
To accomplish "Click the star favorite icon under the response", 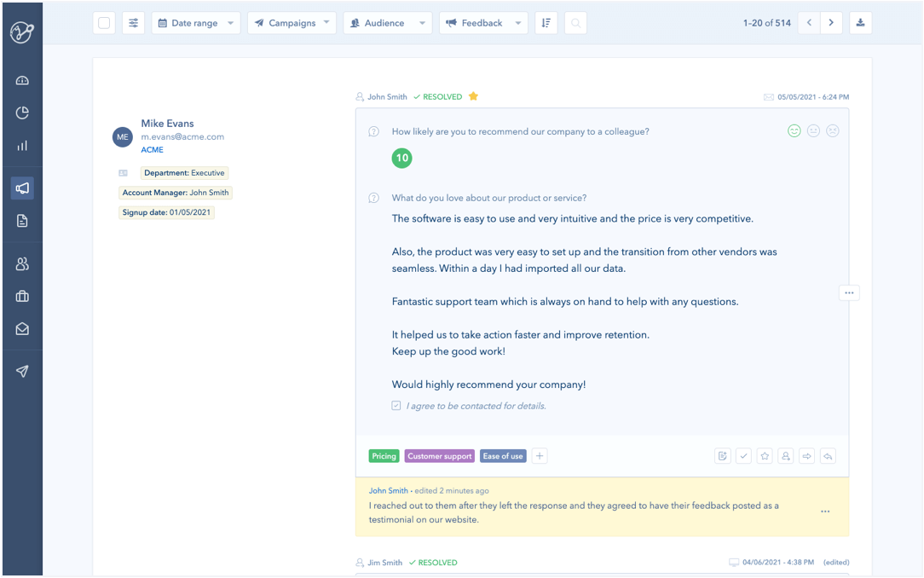I will click(765, 456).
